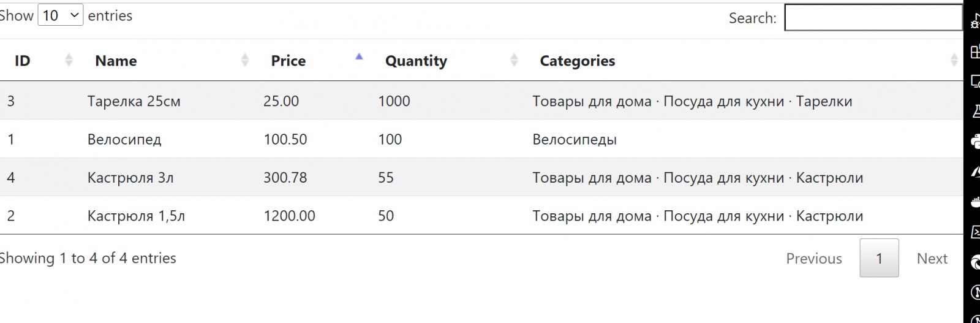This screenshot has width=980, height=323.
Task: Open the Testing flask icon in sidebar
Action: [976, 112]
